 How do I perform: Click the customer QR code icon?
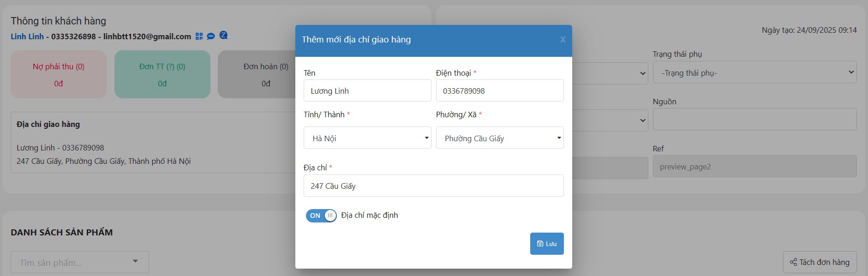click(199, 36)
